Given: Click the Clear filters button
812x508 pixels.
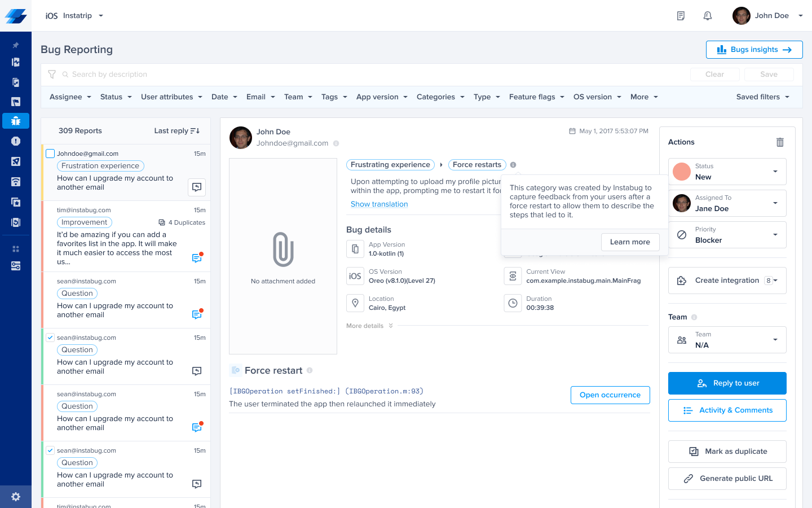Looking at the screenshot, I should 715,75.
